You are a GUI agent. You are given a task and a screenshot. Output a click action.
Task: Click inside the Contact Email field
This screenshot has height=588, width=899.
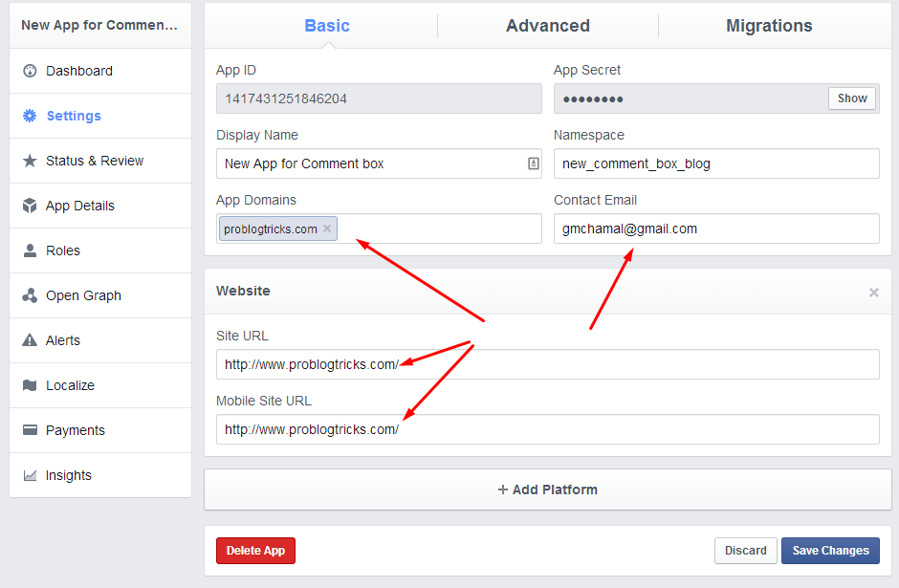(716, 229)
